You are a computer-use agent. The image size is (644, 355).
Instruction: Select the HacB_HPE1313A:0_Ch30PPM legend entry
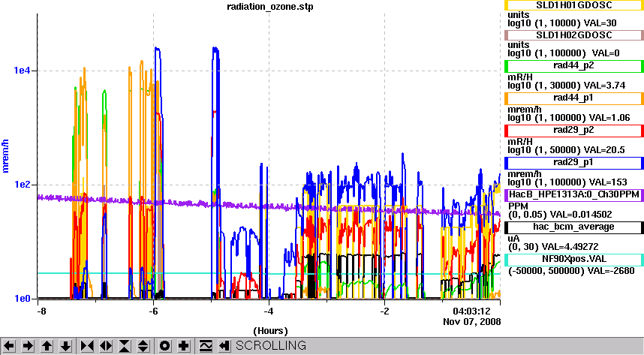click(573, 195)
